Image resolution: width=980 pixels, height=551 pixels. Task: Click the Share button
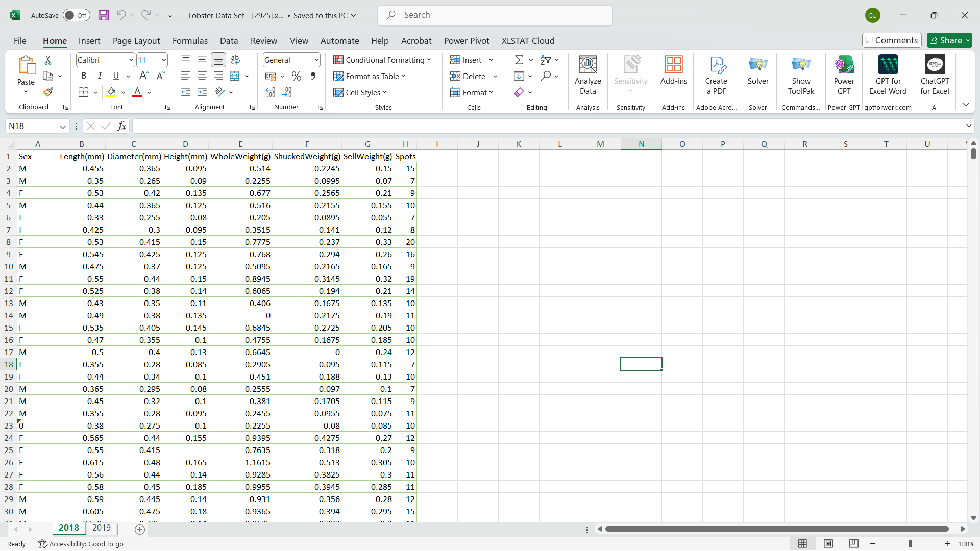click(x=949, y=40)
